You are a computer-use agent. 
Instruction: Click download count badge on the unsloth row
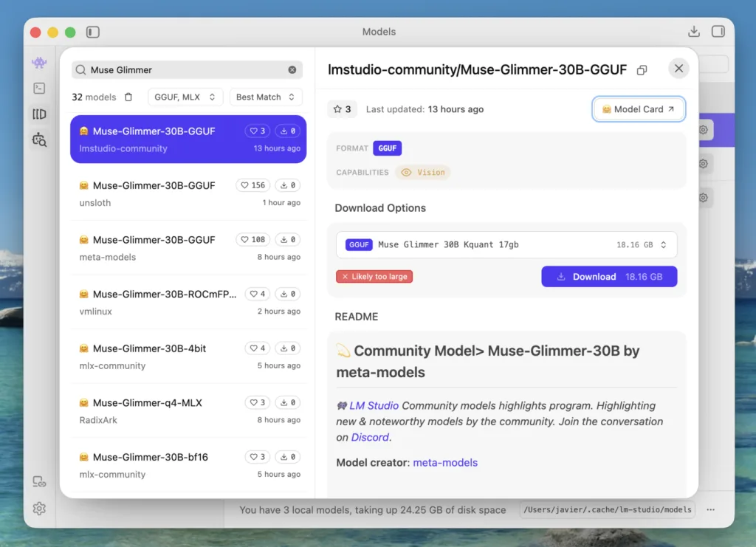[x=288, y=185]
